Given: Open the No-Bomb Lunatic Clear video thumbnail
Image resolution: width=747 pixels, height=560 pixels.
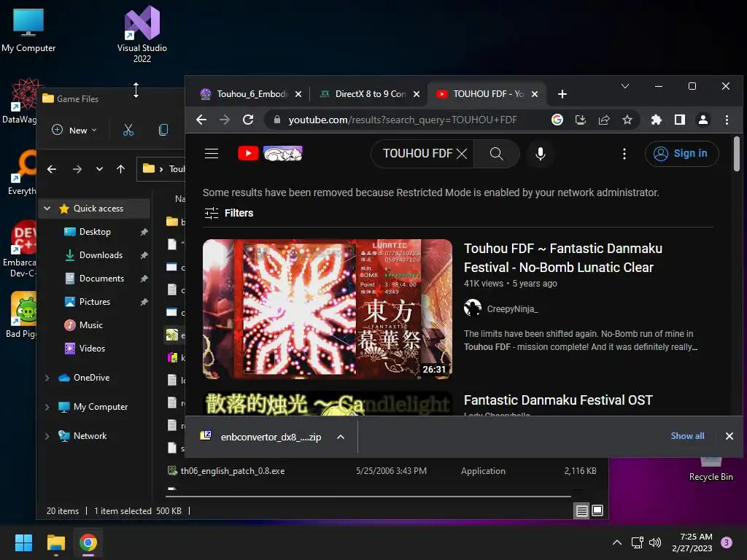Looking at the screenshot, I should pyautogui.click(x=328, y=309).
